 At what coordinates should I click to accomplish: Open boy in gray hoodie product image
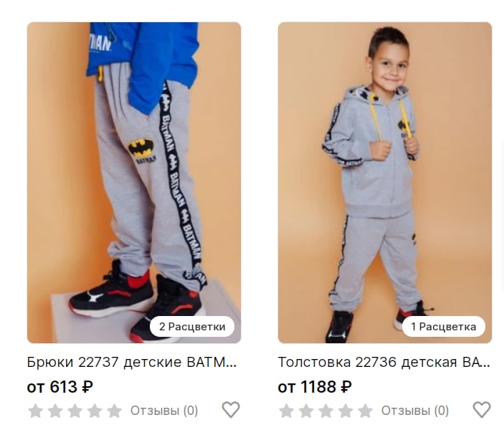(x=385, y=183)
